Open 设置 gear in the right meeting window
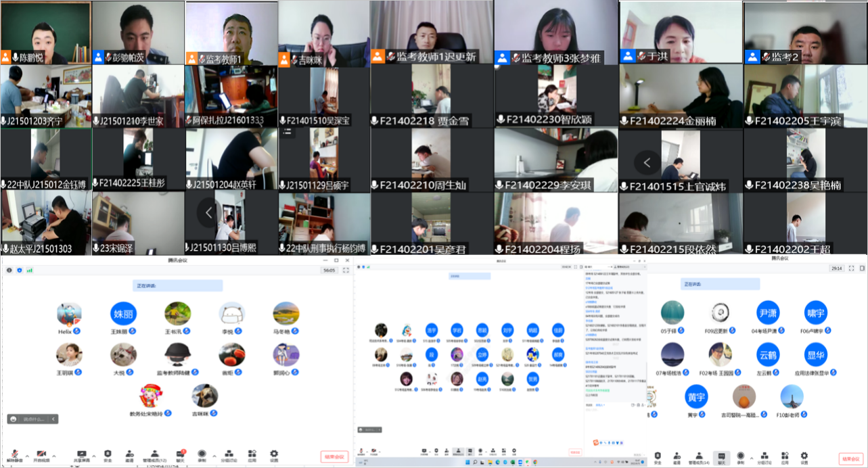 [x=804, y=457]
